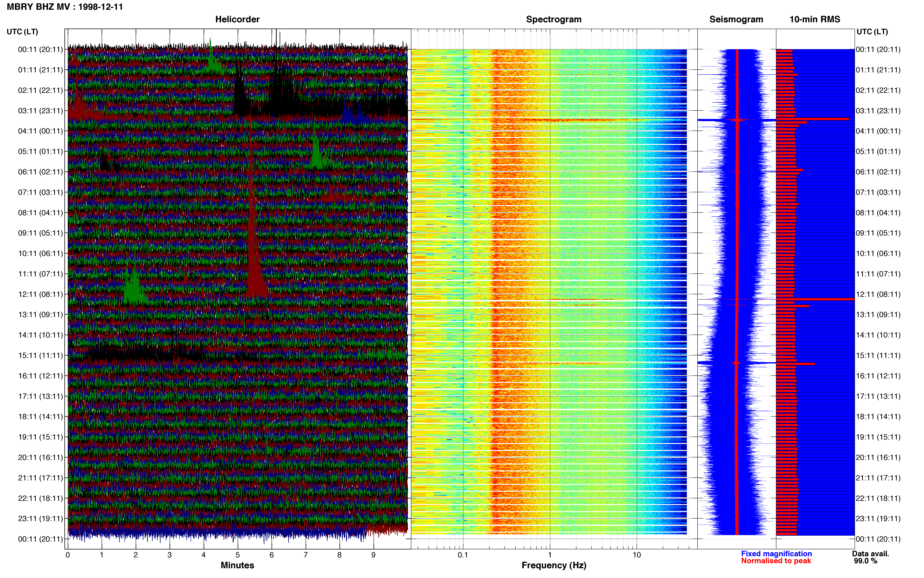Click the Data avail. label

870,554
